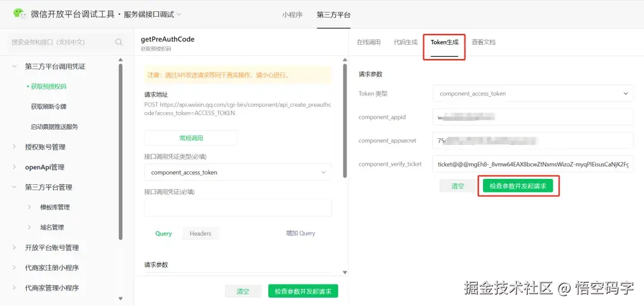Click the orange 注意 warning notice
Screen dimensions: 644x306
(x=238, y=75)
